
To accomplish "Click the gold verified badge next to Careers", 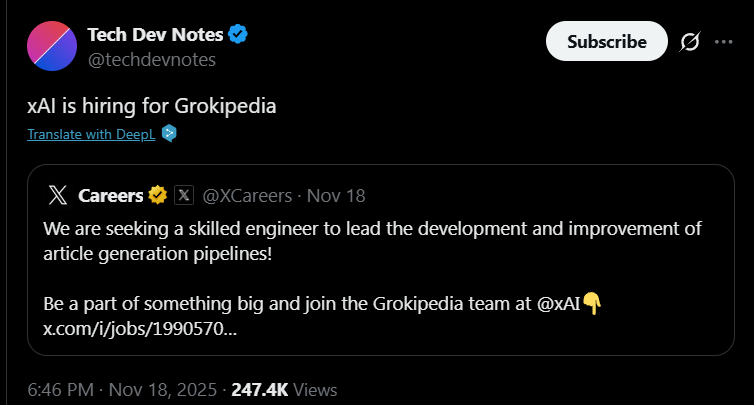I will click(158, 194).
